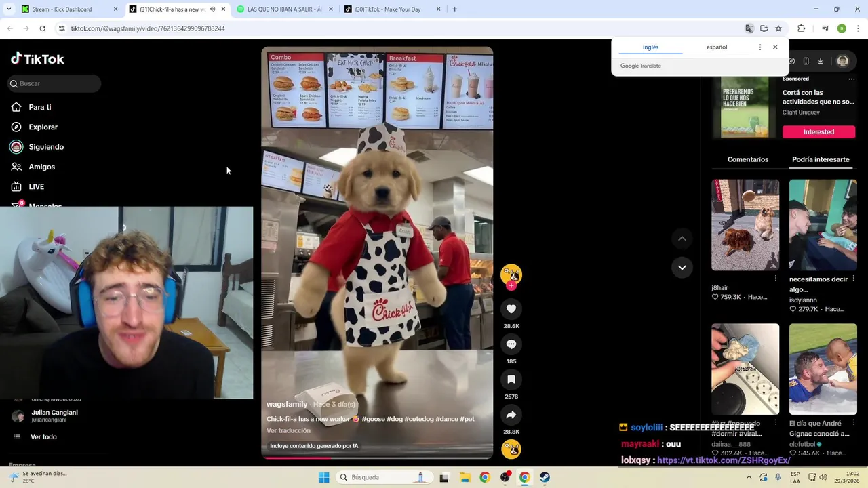Click install app icon in address bar
868x488 pixels.
pos(764,28)
